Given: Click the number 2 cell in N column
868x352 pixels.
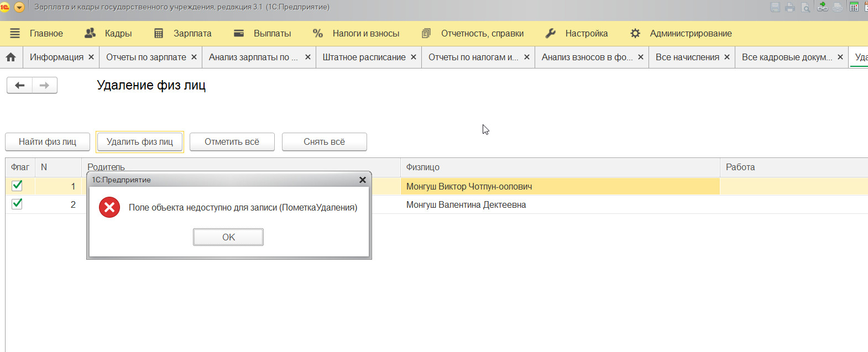Looking at the screenshot, I should click(58, 204).
